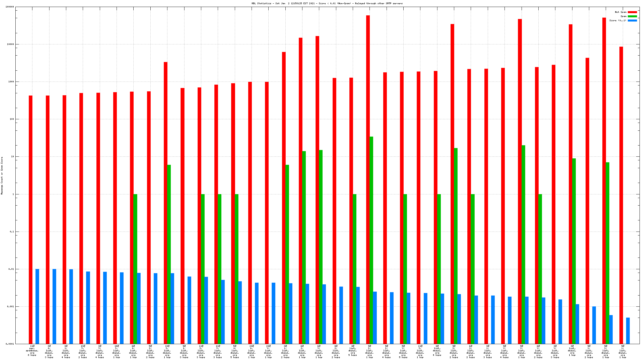Click the 0.0001 y-axis tick label

tap(10, 344)
